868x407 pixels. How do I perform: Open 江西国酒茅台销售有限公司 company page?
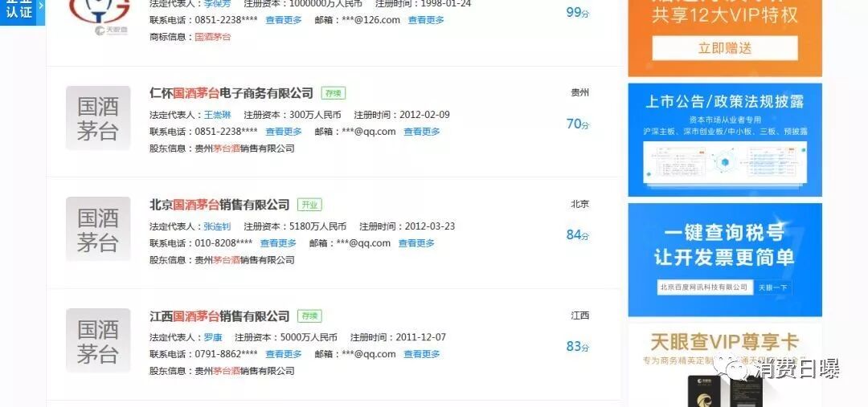click(219, 316)
